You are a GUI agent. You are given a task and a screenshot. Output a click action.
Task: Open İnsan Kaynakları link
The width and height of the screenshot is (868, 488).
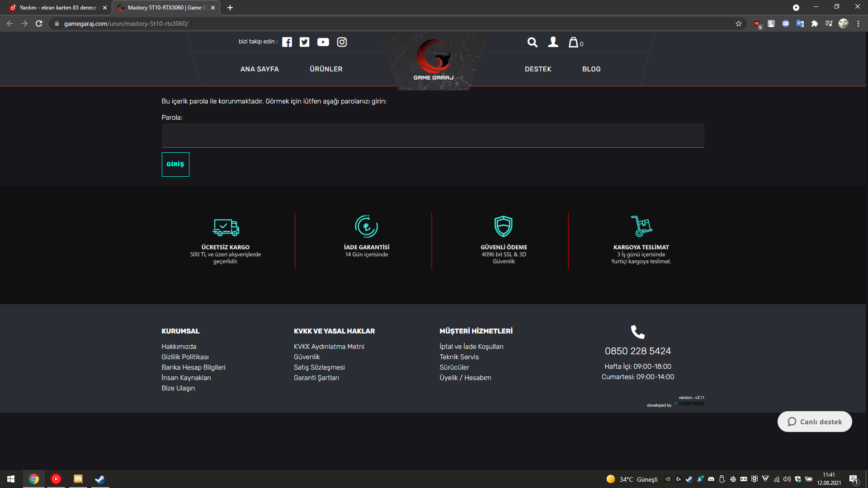click(x=186, y=378)
